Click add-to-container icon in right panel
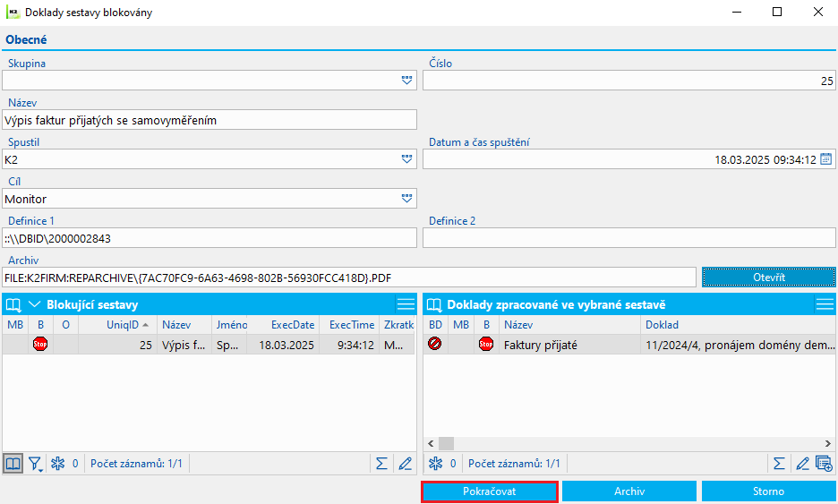The image size is (838, 504). click(x=824, y=464)
